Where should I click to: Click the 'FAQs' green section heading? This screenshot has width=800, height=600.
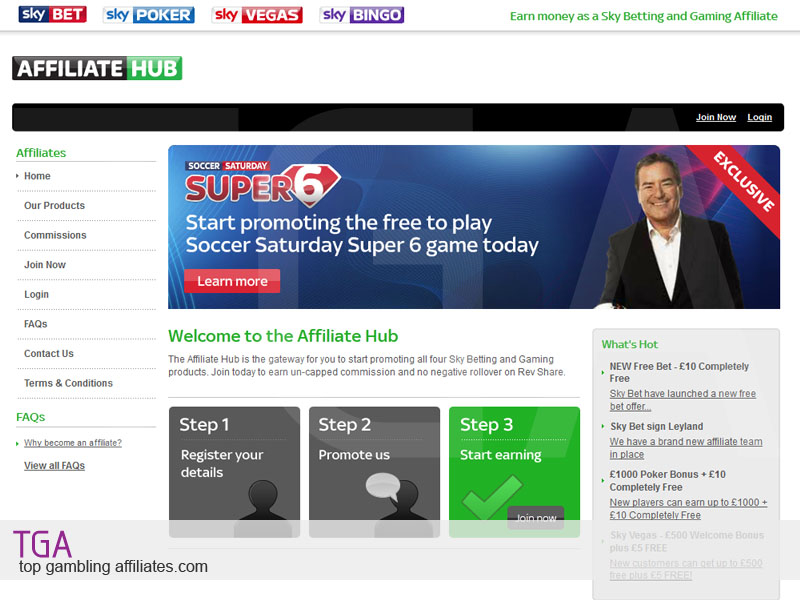(x=31, y=417)
